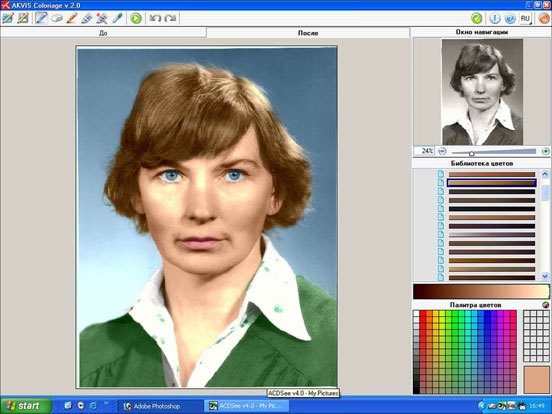Redo the action with the forward arrow
The image size is (552, 414).
click(170, 18)
